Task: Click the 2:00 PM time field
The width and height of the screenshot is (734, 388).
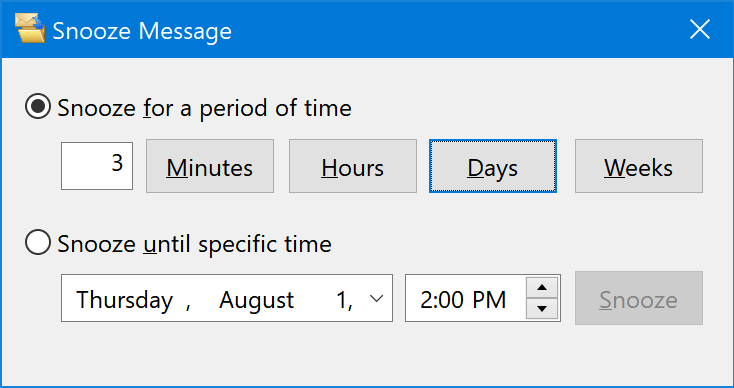Action: click(x=463, y=300)
